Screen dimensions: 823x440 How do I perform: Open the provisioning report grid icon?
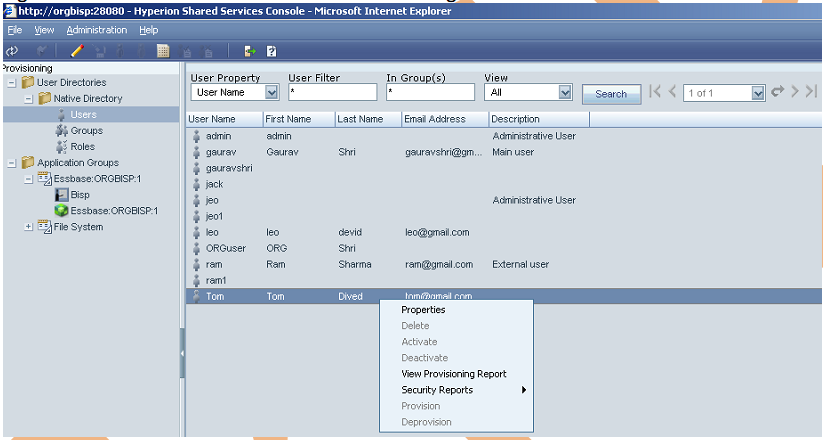click(x=163, y=51)
